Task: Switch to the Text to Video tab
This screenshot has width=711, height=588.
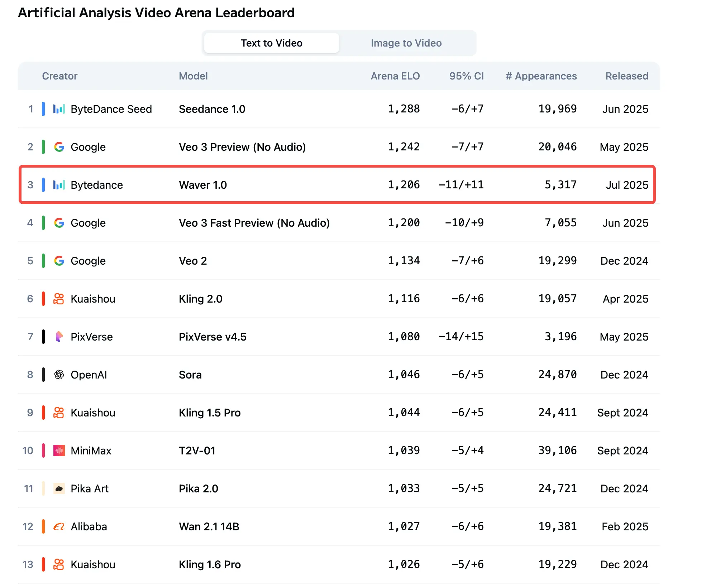Action: 271,43
